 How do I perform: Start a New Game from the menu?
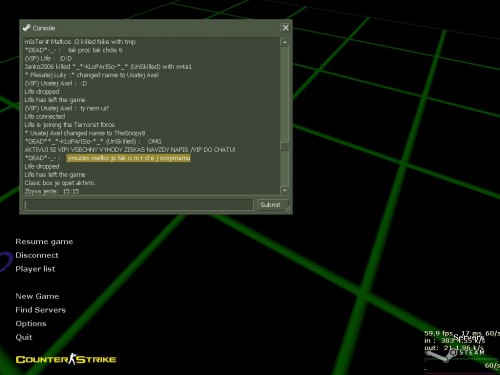(x=37, y=296)
